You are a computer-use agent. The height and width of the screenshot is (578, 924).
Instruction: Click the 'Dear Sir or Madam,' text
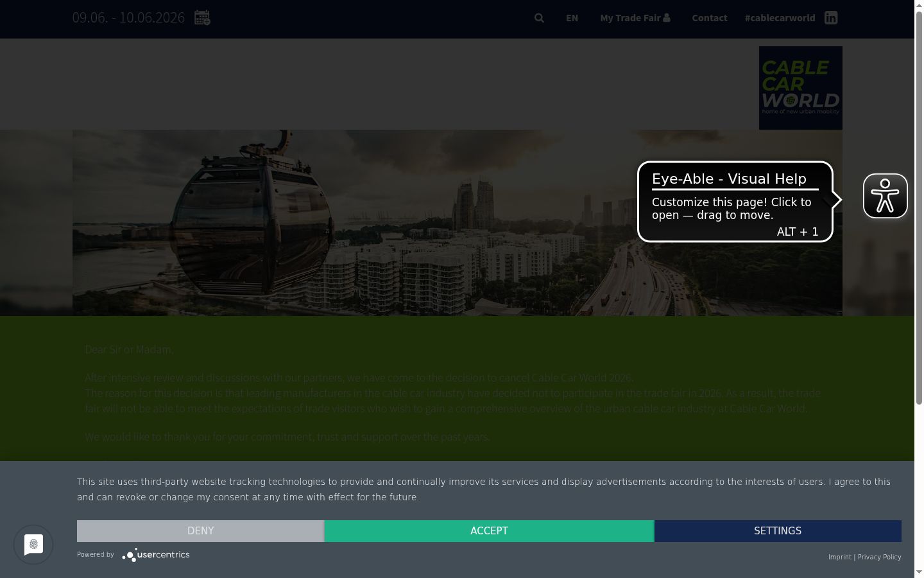tap(129, 349)
